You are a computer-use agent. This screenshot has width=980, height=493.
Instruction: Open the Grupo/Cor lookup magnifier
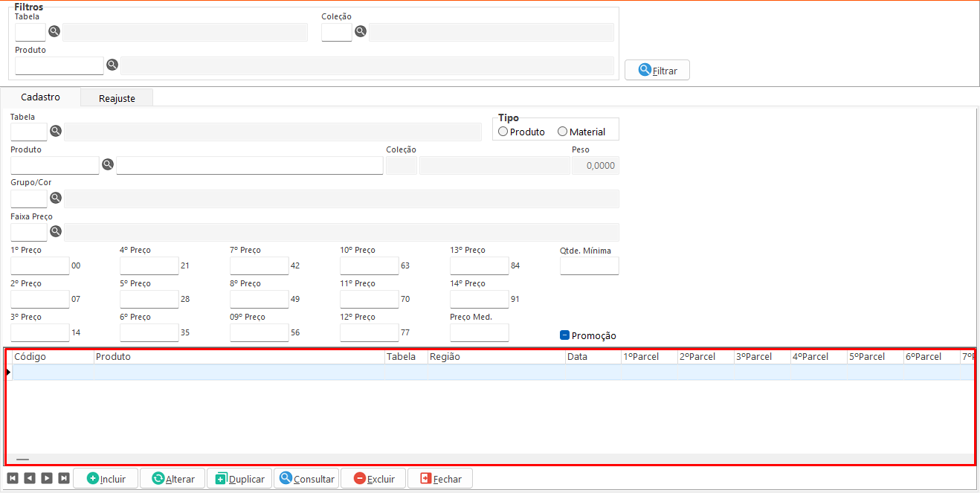[x=56, y=198]
